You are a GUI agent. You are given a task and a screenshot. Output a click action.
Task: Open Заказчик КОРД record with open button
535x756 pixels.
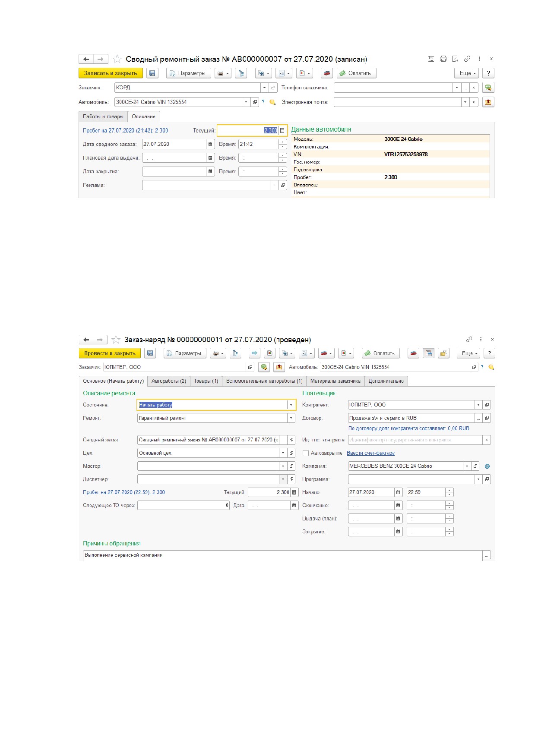(x=273, y=88)
